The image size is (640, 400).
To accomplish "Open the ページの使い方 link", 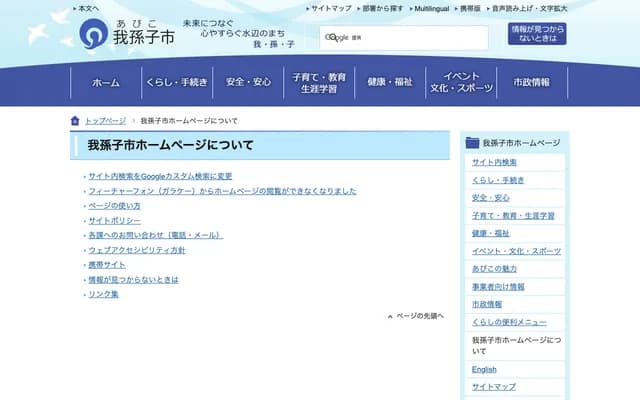I will [x=114, y=206].
